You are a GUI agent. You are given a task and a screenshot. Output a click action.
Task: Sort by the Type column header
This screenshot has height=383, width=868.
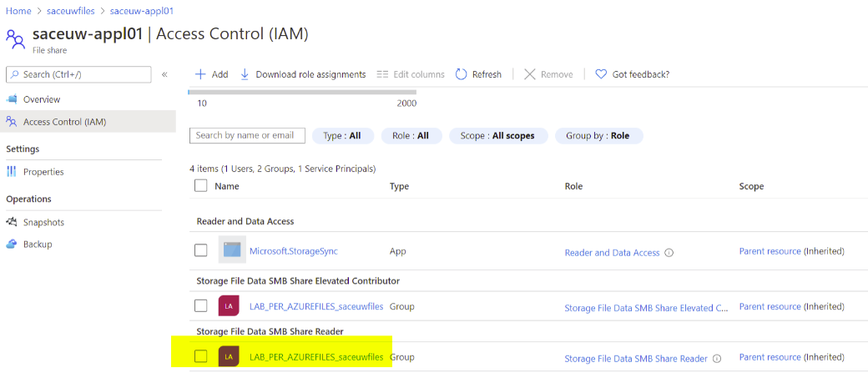(399, 187)
